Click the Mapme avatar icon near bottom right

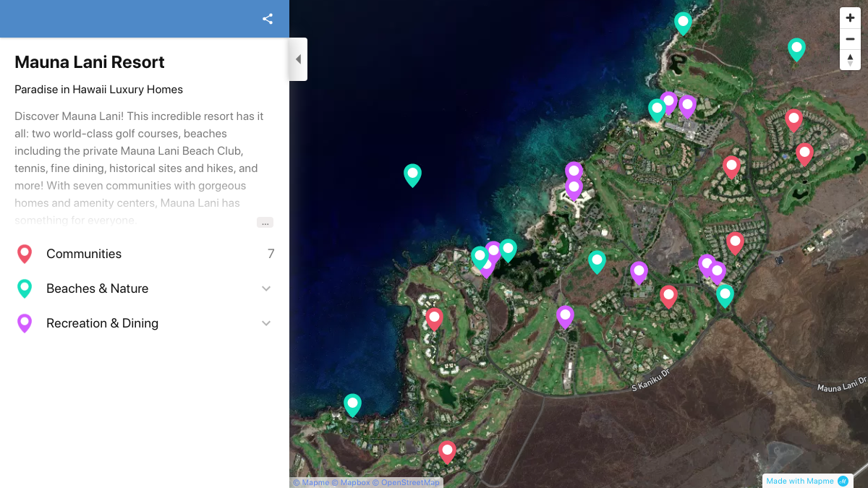coord(842,480)
